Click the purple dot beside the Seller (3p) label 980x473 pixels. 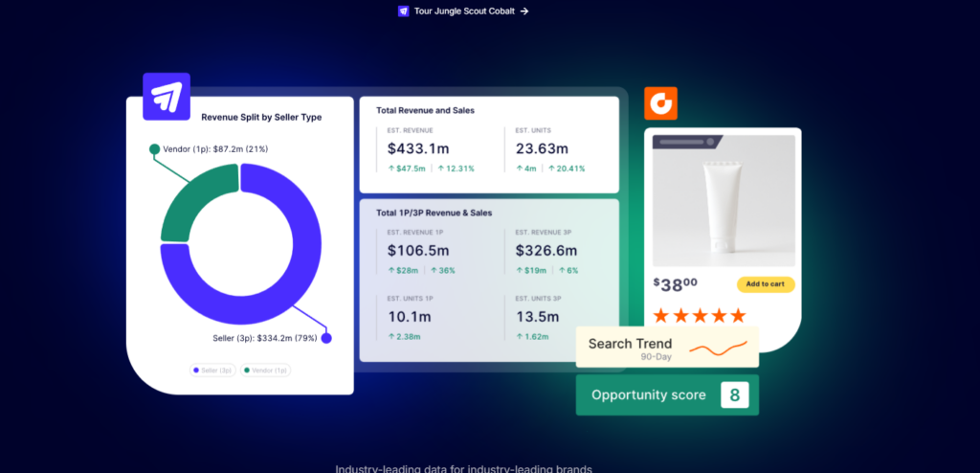coord(326,338)
